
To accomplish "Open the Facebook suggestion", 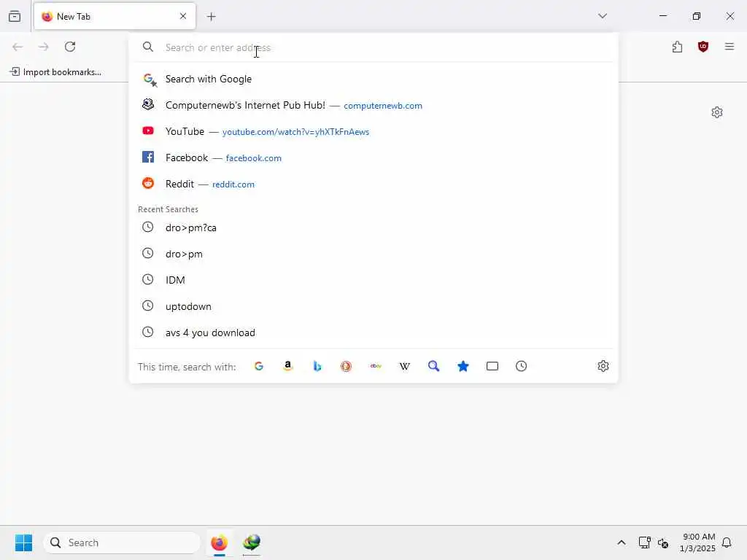I will [373, 157].
